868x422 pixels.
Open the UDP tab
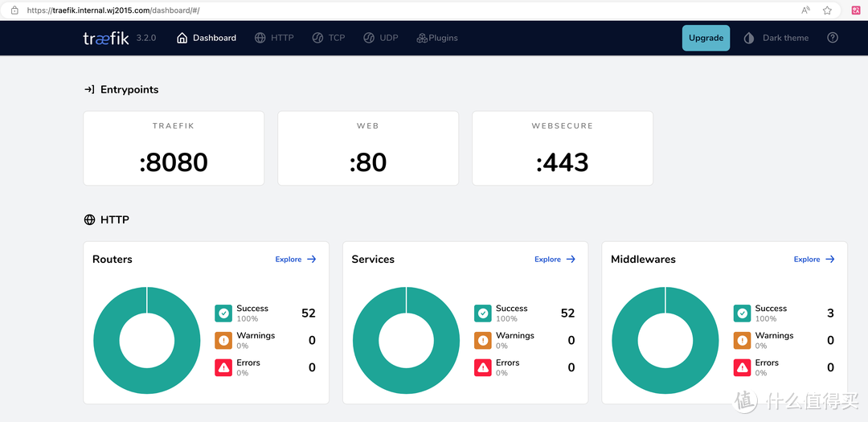(381, 38)
